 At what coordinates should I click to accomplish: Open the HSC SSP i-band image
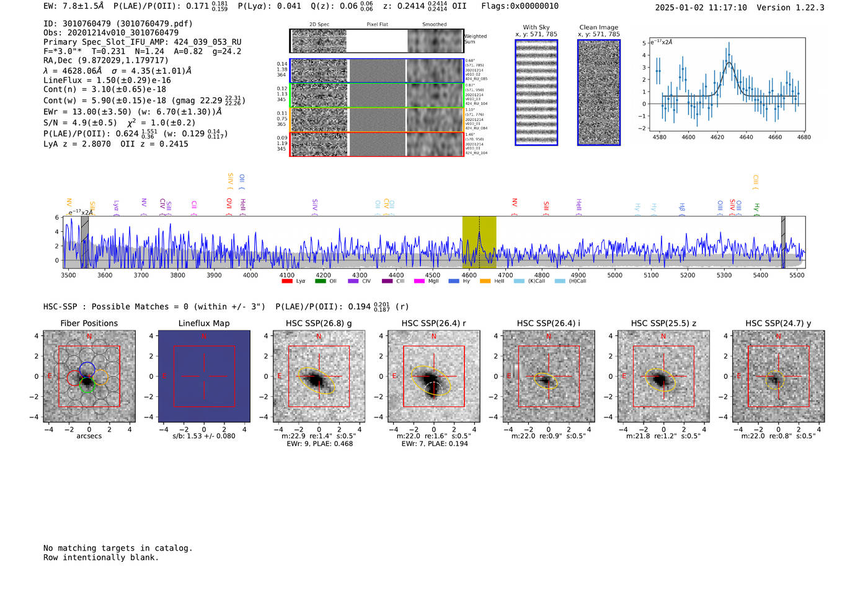(x=549, y=376)
